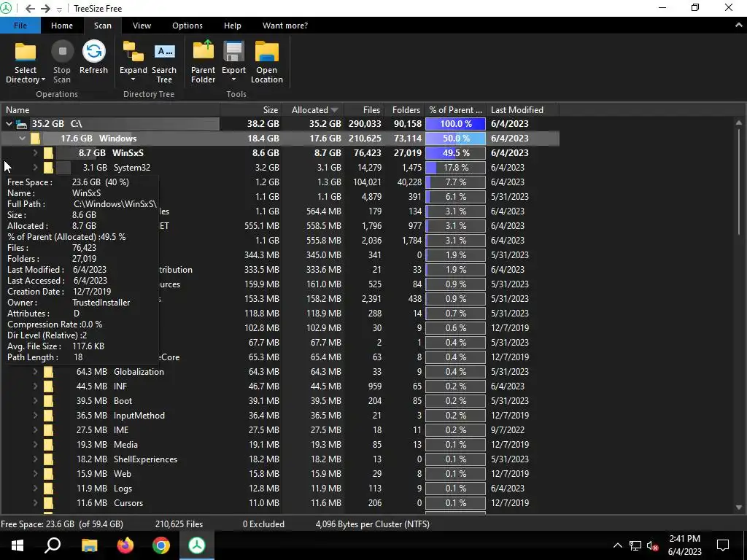The image size is (747, 560).
Task: Click the 50.0 % bar for Windows
Action: [455, 139]
